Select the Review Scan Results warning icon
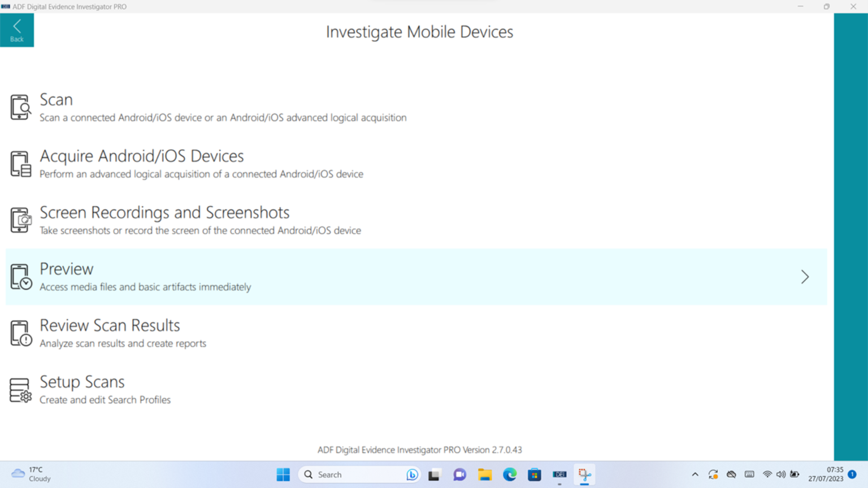 (x=20, y=333)
